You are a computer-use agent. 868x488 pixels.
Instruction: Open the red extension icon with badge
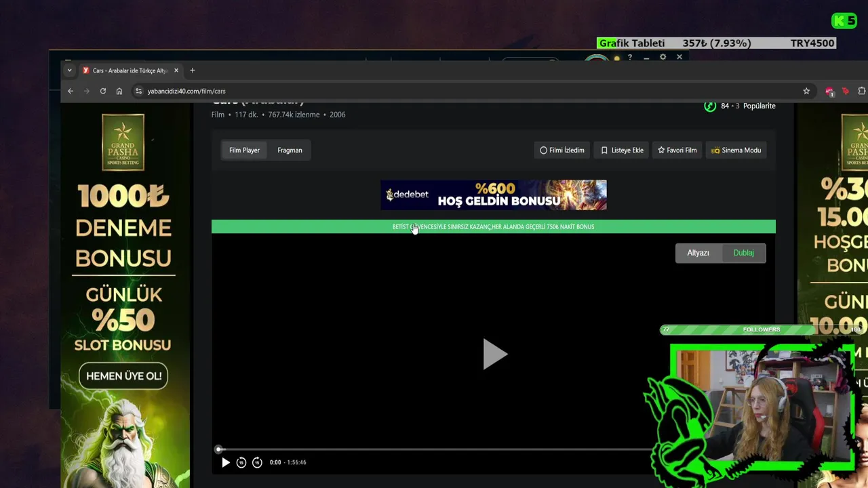[829, 91]
